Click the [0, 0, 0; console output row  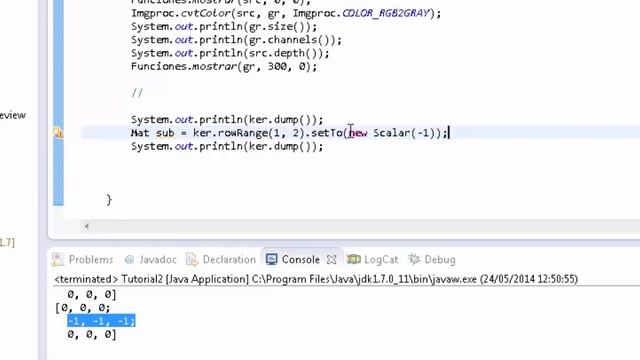(x=83, y=307)
